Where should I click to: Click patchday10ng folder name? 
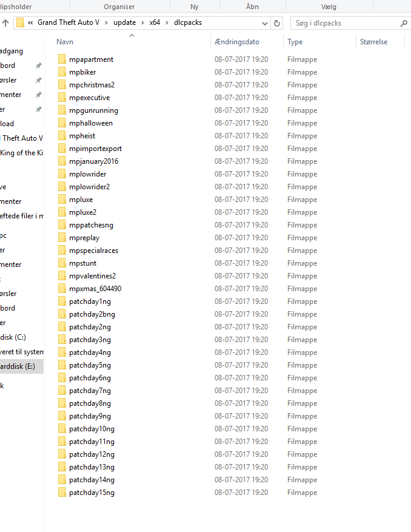pyautogui.click(x=92, y=429)
